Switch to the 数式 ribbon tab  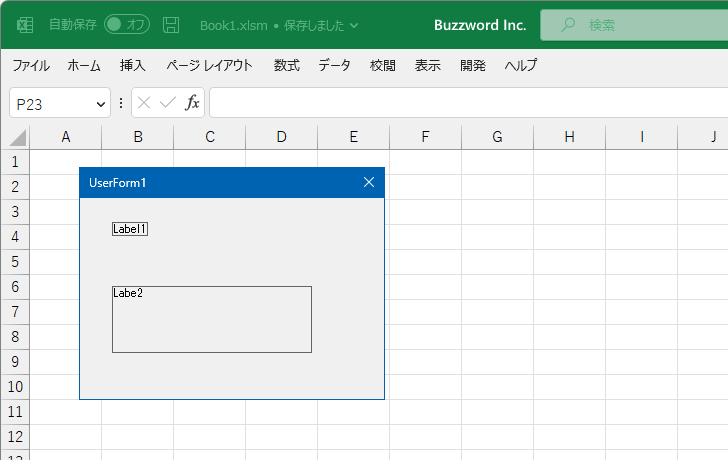click(287, 66)
